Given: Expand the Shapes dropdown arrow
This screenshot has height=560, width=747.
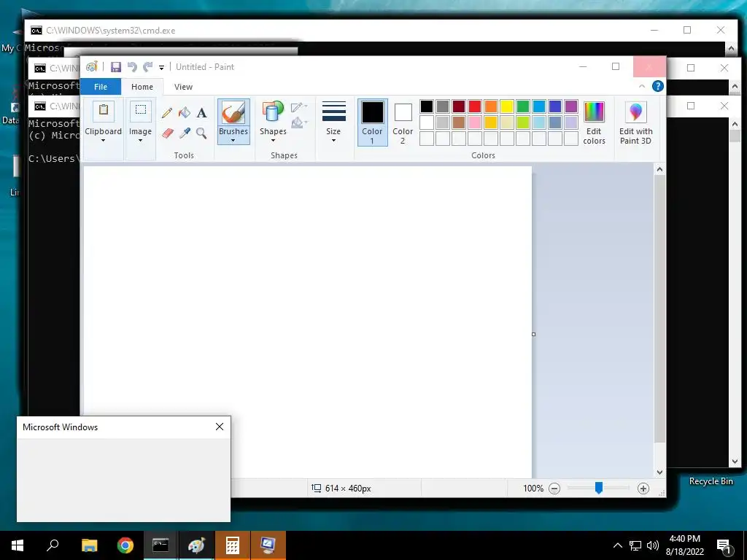Looking at the screenshot, I should pyautogui.click(x=273, y=141).
